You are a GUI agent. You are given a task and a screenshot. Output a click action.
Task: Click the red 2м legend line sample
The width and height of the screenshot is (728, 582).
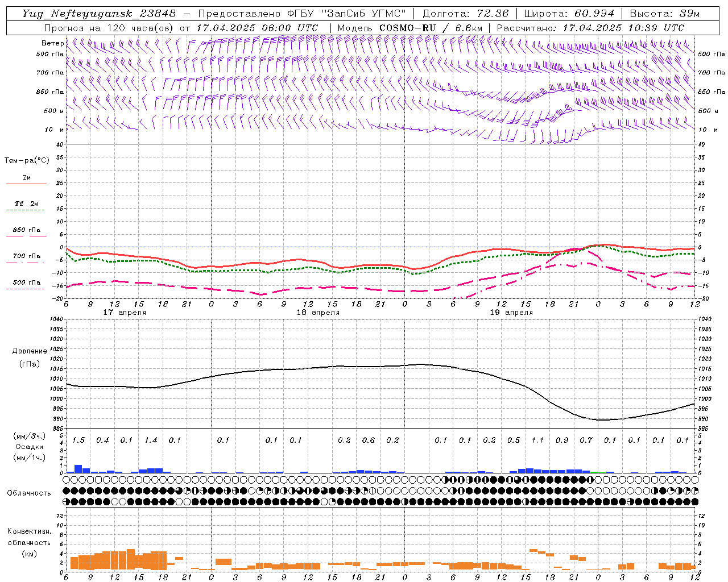click(26, 184)
